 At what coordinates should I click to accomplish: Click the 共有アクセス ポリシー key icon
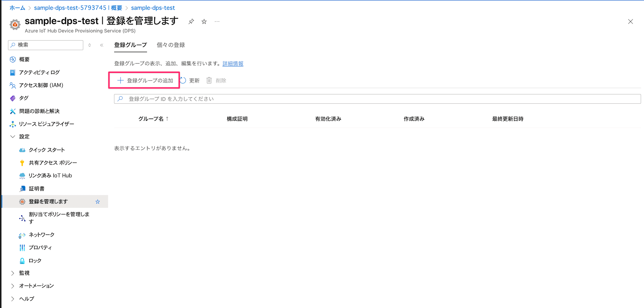click(x=22, y=163)
